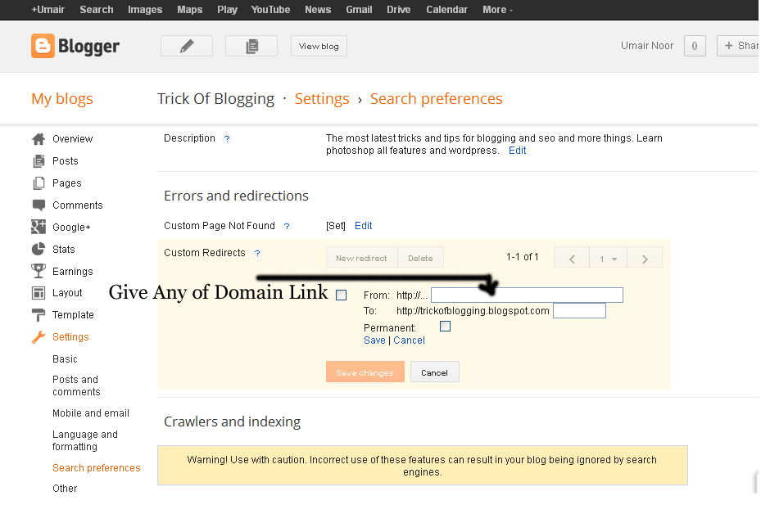The width and height of the screenshot is (770, 532).
Task: Open the redirects page number dropdown
Action: point(608,258)
